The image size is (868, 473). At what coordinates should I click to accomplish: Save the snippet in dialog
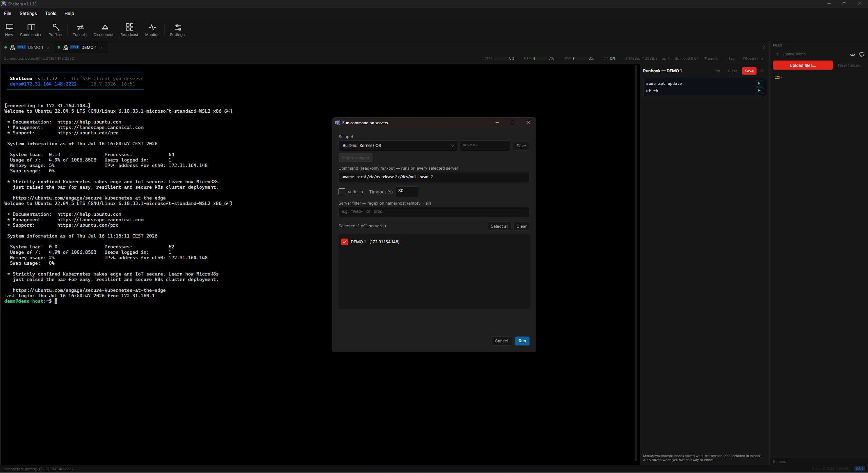pos(521,146)
